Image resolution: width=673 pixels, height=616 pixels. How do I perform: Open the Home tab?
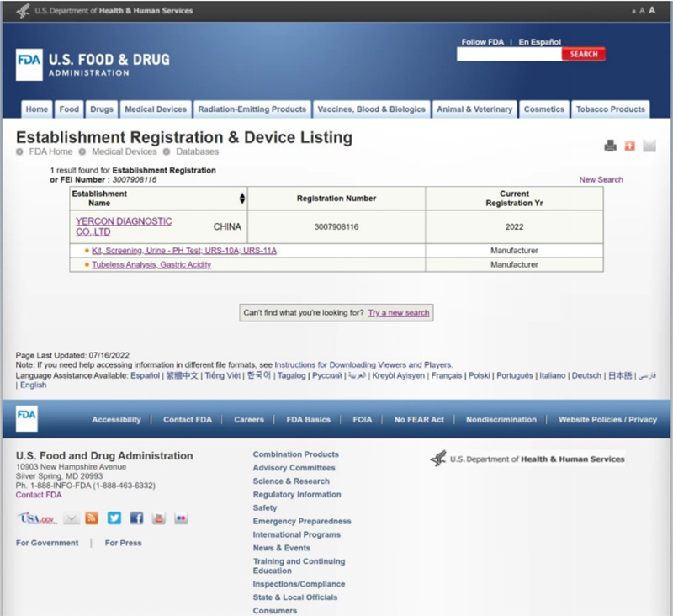(x=37, y=109)
